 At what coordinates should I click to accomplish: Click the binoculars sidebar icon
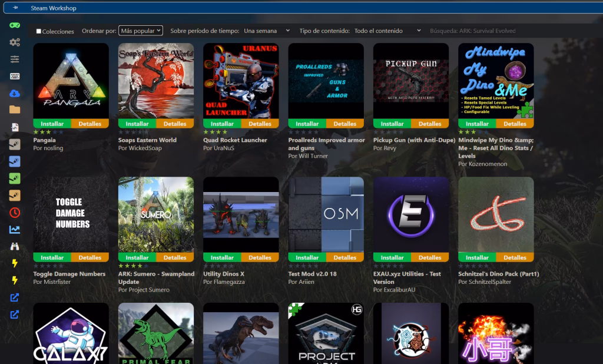tap(15, 247)
